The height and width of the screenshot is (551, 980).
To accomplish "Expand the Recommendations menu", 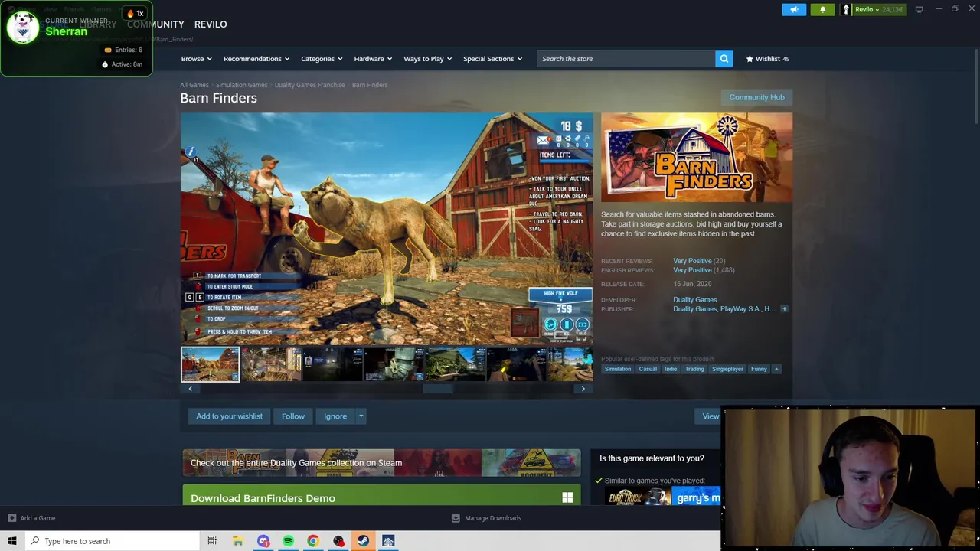I will click(x=256, y=59).
